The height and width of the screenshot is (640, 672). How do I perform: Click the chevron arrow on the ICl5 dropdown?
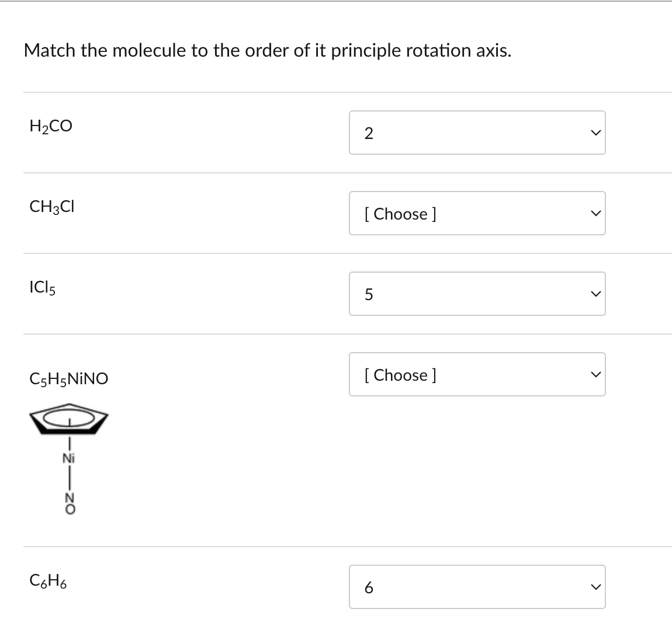coord(595,294)
